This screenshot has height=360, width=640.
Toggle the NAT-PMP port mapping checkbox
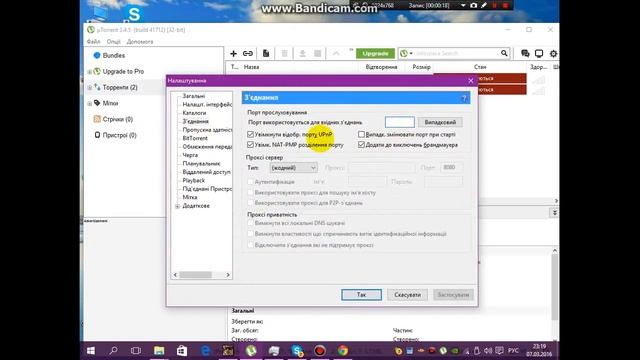[x=250, y=144]
